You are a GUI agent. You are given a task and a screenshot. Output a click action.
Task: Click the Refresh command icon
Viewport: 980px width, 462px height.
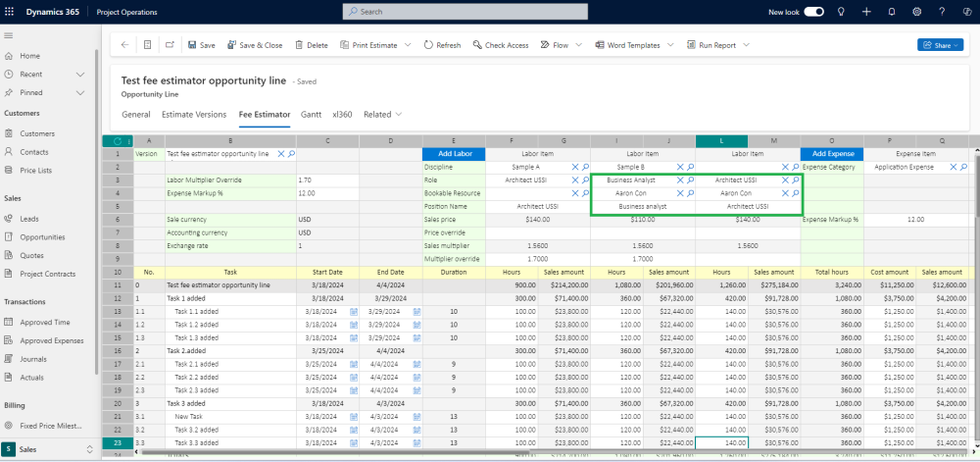tap(429, 45)
